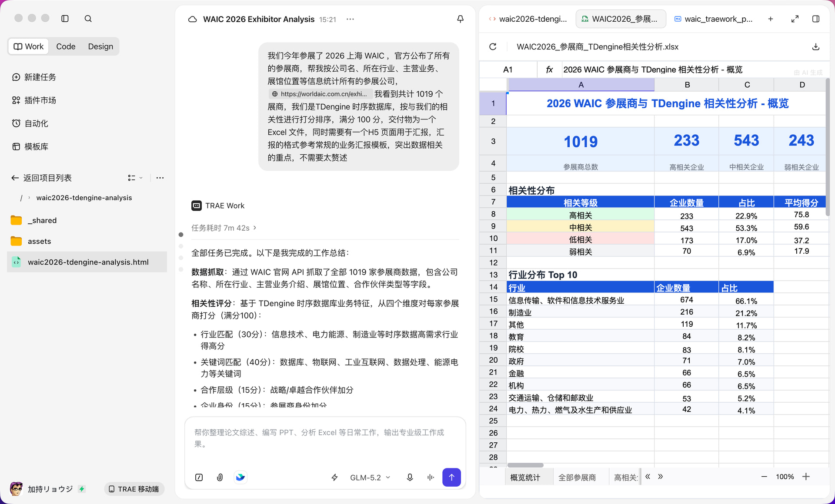Focus the chat message input field

coord(325,439)
